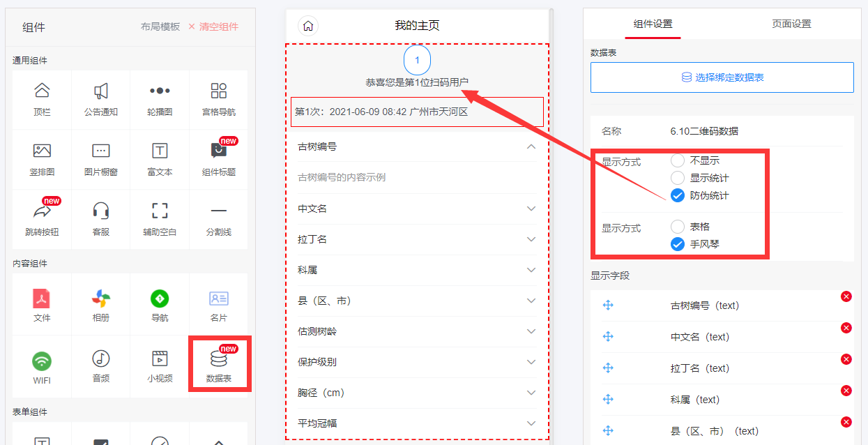Add the 数据表 data table component
Image resolution: width=868 pixels, height=445 pixels.
(218, 364)
